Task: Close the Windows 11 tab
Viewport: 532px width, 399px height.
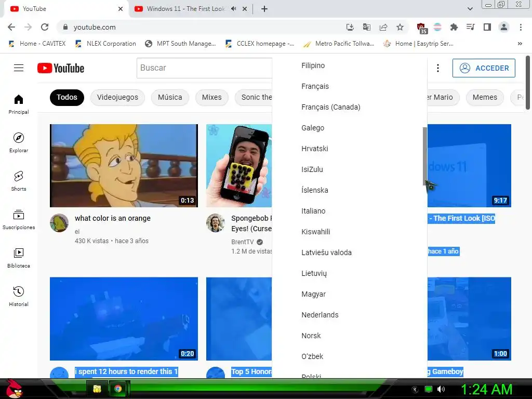Action: tap(245, 9)
